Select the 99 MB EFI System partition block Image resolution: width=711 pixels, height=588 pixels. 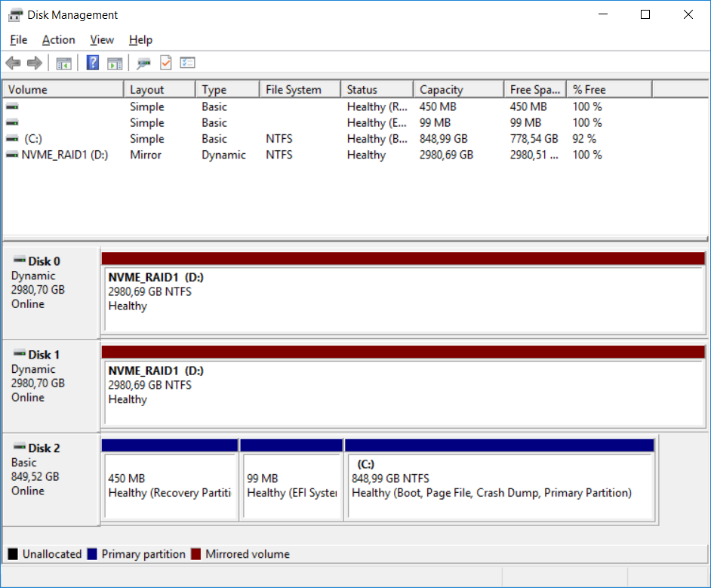[x=291, y=479]
